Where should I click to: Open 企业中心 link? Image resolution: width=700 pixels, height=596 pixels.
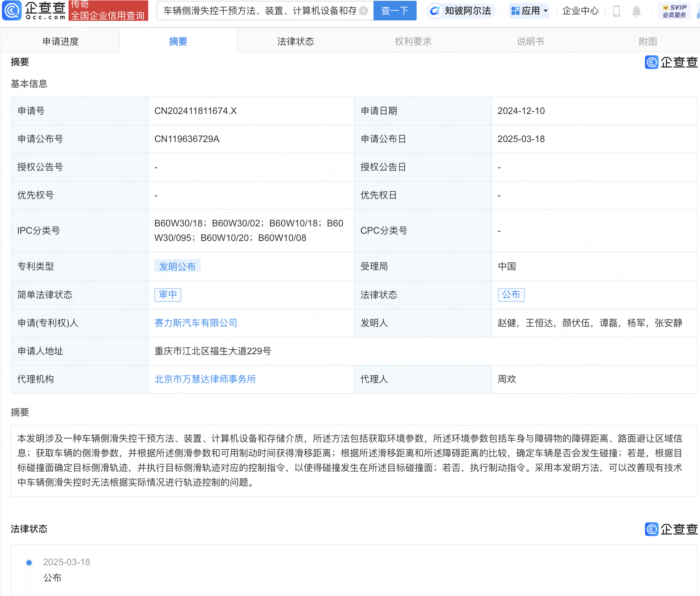(580, 11)
